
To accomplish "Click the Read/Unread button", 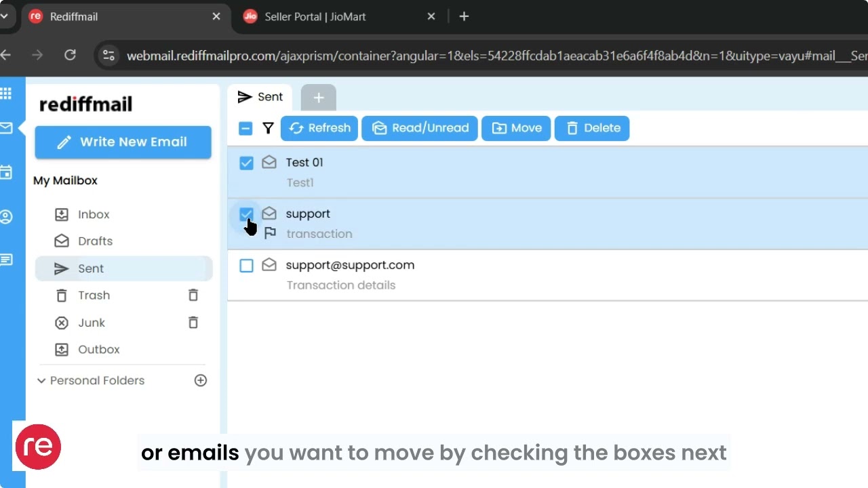I will [x=420, y=128].
